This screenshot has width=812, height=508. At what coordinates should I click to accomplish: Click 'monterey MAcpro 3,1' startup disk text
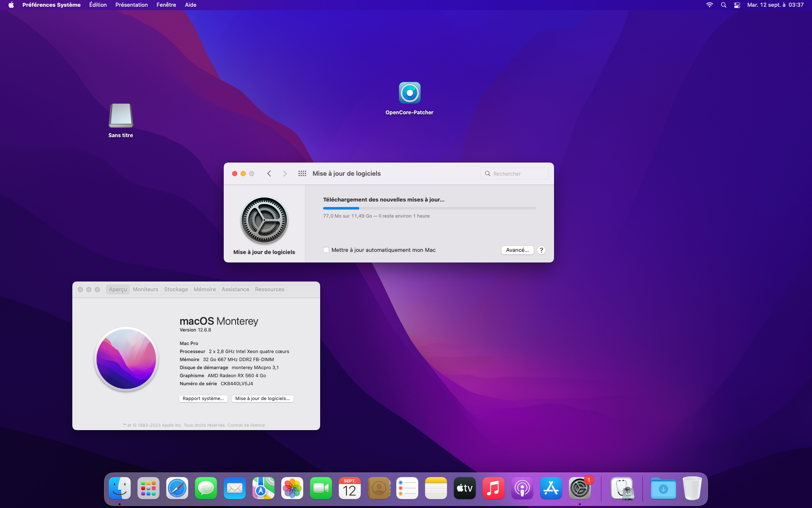click(x=255, y=368)
